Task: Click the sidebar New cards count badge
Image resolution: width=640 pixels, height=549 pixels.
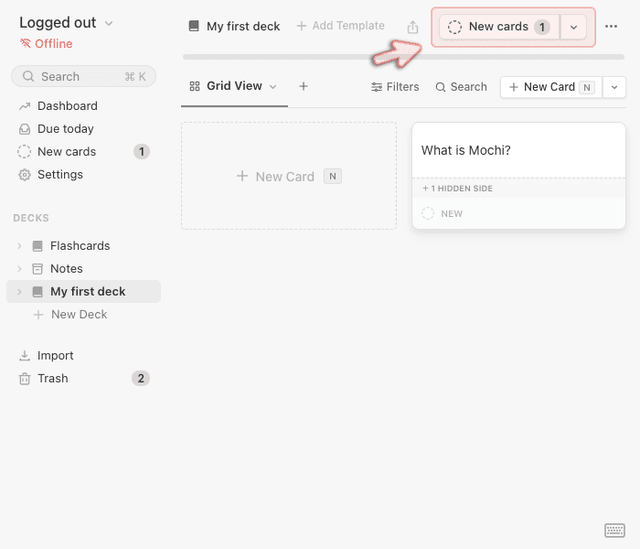Action: point(142,152)
